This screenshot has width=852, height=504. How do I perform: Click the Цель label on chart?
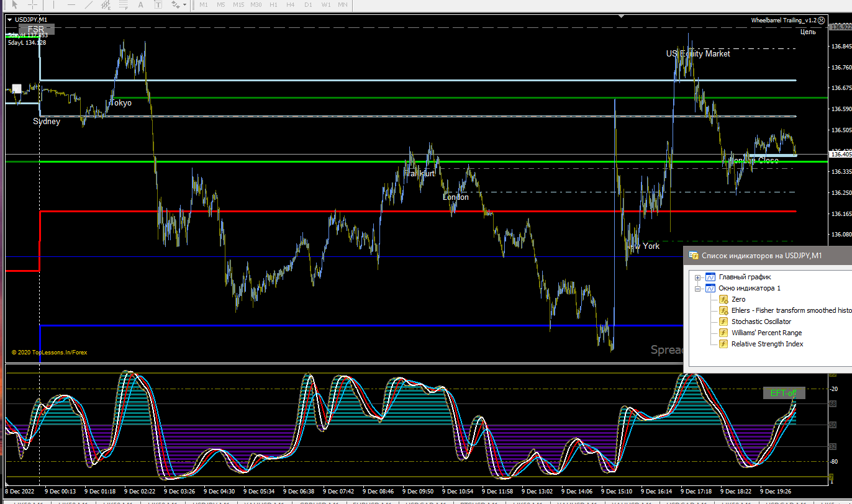pos(808,32)
